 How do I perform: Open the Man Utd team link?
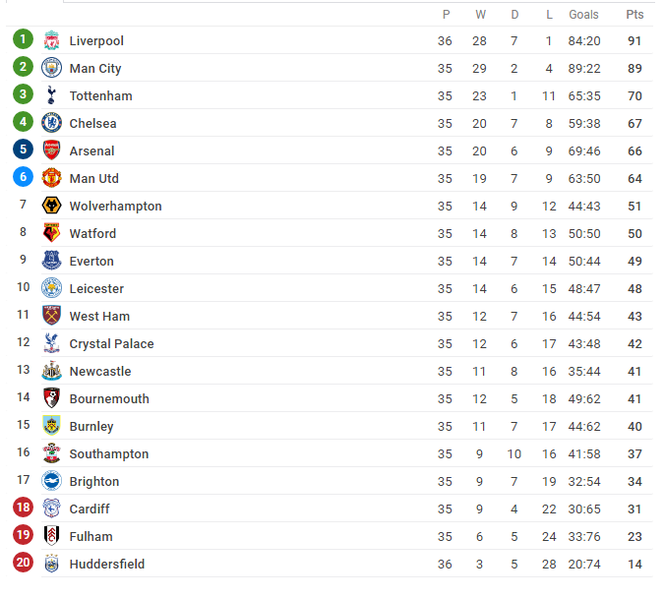(94, 179)
